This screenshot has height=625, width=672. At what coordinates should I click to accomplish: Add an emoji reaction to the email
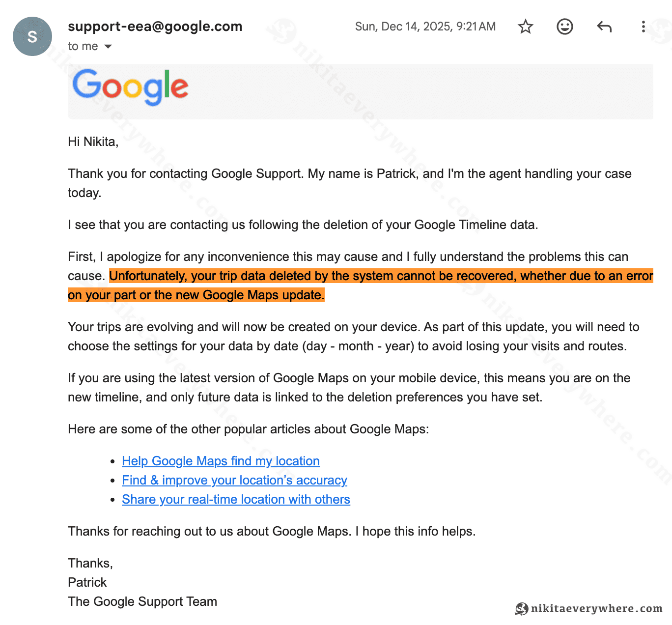565,27
